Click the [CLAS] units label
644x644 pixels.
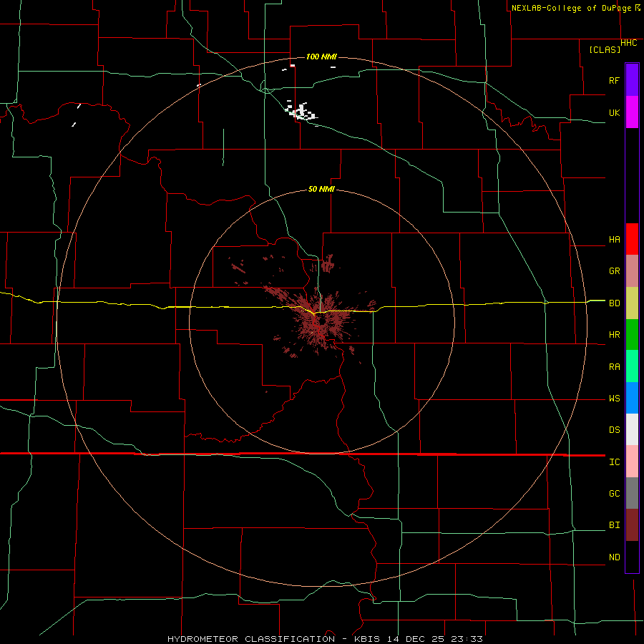605,49
